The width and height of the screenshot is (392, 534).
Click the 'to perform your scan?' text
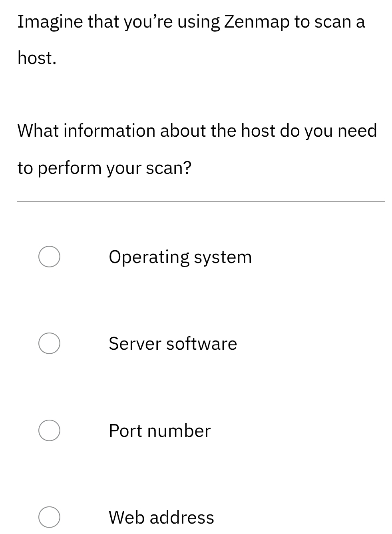(x=104, y=168)
